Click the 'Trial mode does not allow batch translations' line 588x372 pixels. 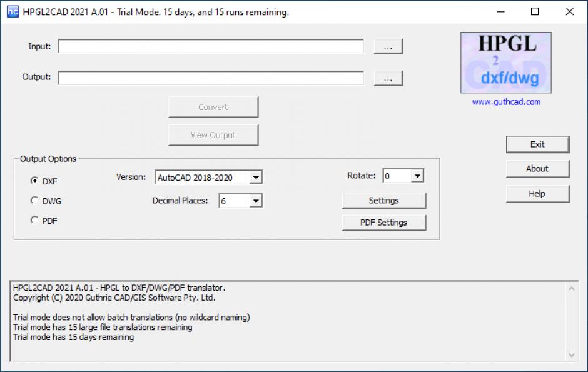click(x=131, y=318)
